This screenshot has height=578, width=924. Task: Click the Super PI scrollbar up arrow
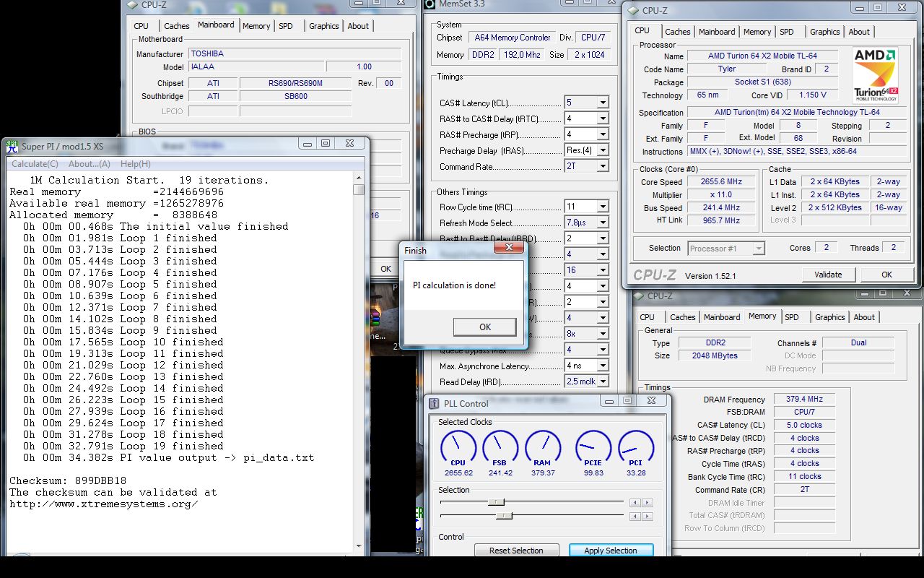click(359, 178)
